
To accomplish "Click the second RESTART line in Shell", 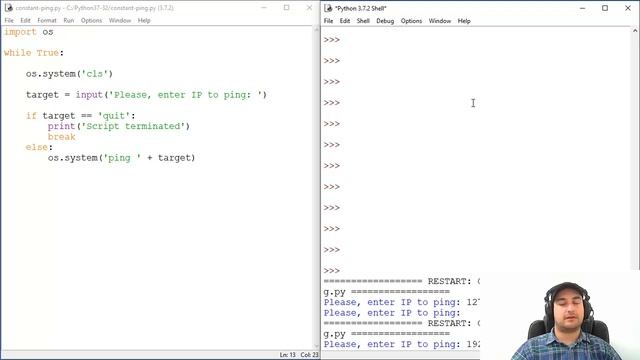I will (402, 324).
